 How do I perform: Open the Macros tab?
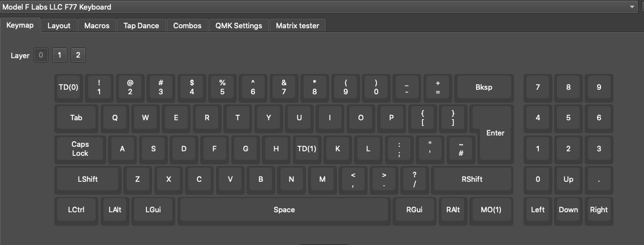coord(97,25)
